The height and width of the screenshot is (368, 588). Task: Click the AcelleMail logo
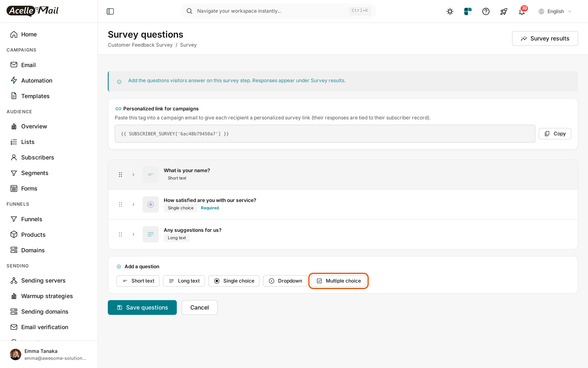(x=32, y=11)
